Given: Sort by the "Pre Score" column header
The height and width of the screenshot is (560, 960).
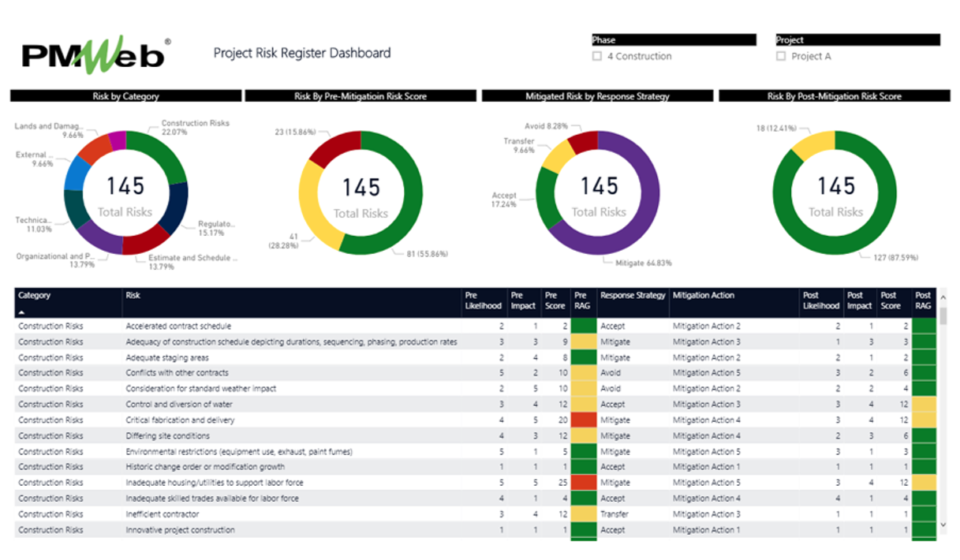Looking at the screenshot, I should tap(555, 300).
